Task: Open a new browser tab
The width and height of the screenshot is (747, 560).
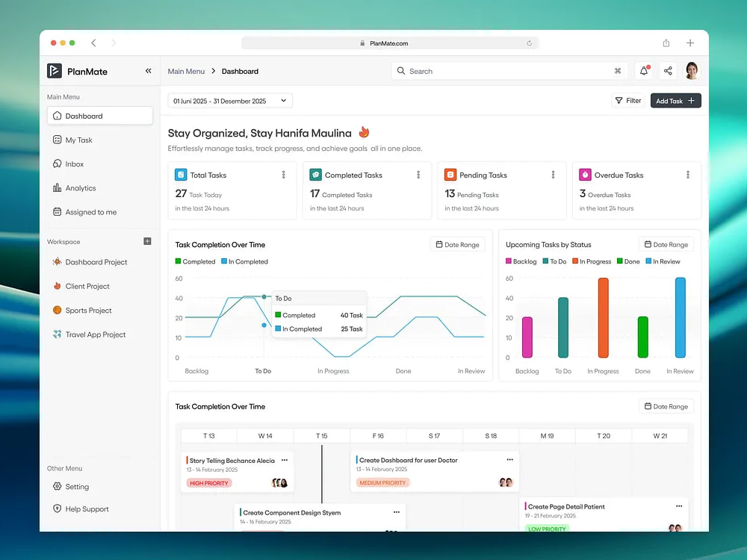Action: pos(689,43)
